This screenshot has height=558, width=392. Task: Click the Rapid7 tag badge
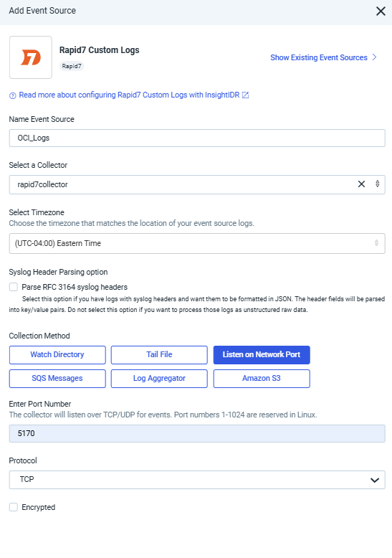pos(72,66)
